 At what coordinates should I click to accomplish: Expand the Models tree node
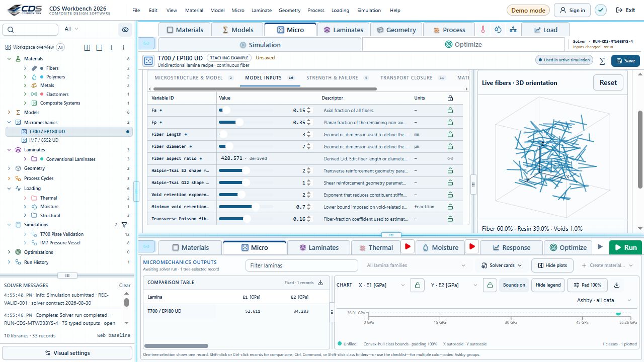tap(9, 113)
